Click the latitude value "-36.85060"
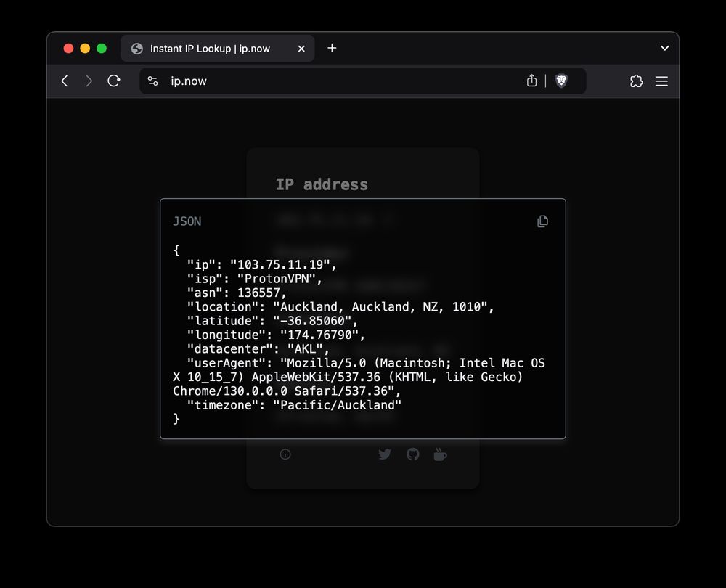Viewport: 726px width, 588px height. pos(312,321)
